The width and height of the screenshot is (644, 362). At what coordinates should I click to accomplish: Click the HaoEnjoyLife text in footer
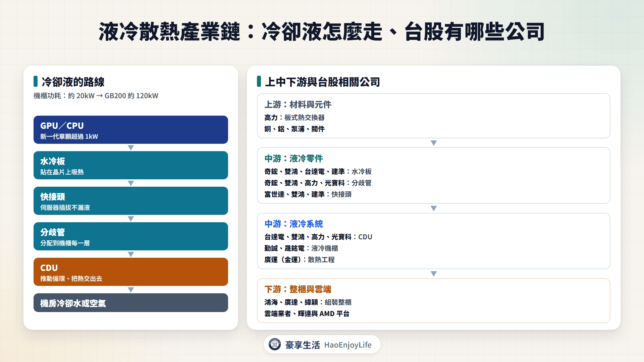(348, 345)
